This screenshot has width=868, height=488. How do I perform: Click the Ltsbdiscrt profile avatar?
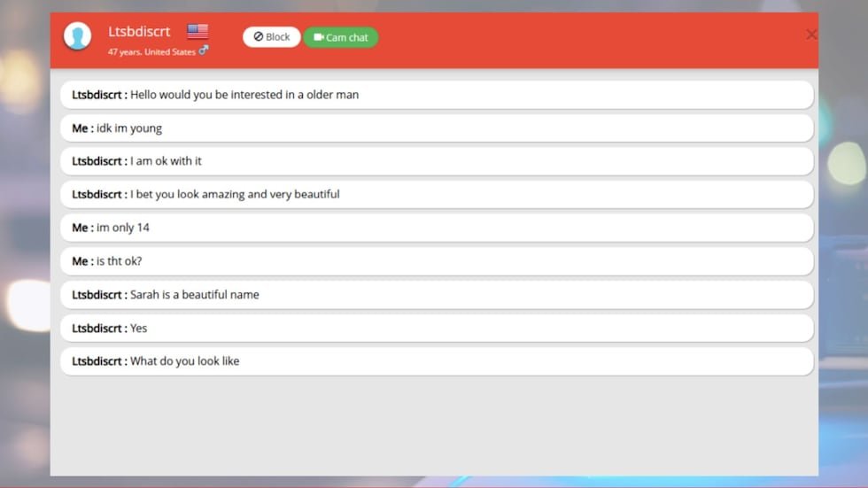pos(78,36)
